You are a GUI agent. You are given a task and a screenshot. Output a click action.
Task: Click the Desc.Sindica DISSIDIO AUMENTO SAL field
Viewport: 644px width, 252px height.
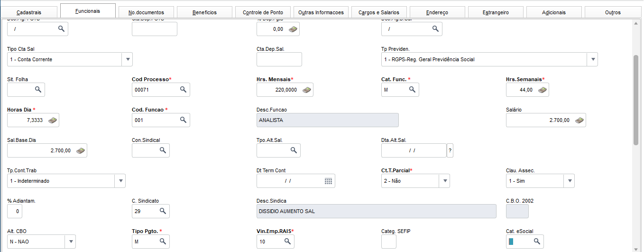pyautogui.click(x=377, y=211)
